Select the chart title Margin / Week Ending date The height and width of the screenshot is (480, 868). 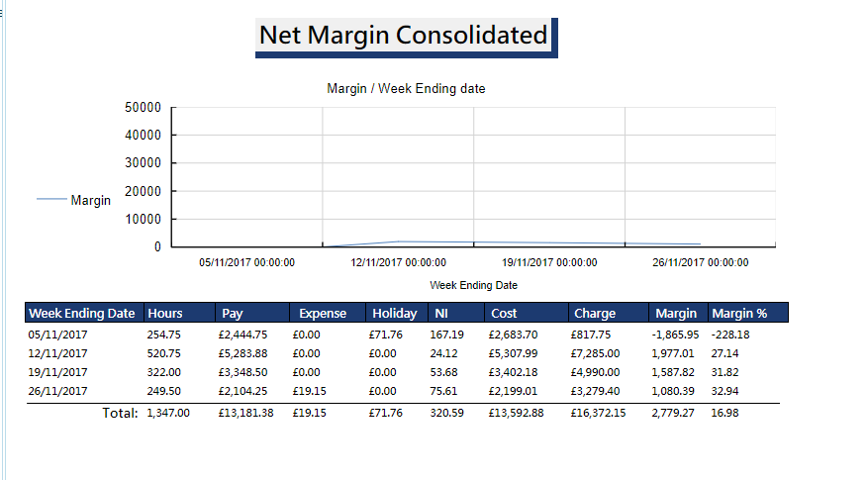click(406, 89)
